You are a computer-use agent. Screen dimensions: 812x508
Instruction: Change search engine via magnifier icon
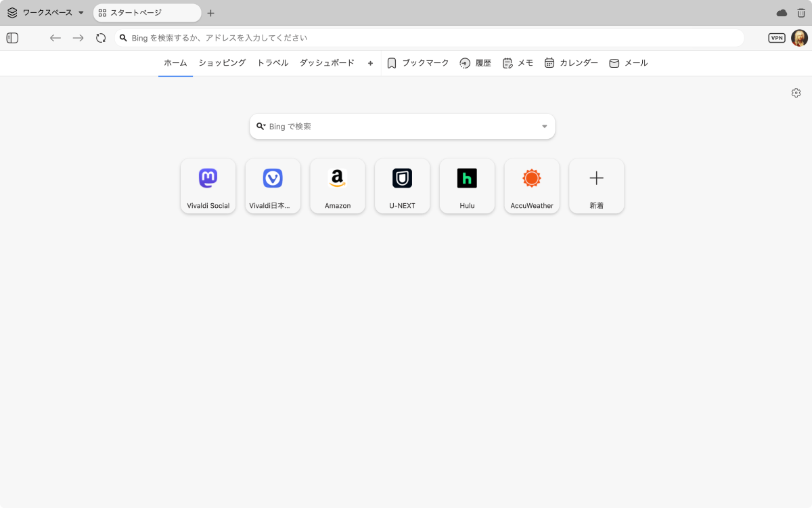coord(261,127)
